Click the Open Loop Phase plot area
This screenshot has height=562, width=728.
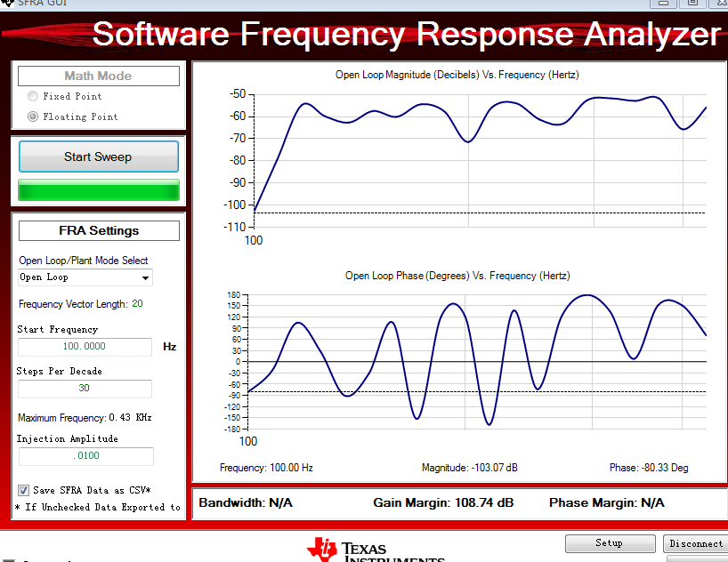click(x=477, y=362)
